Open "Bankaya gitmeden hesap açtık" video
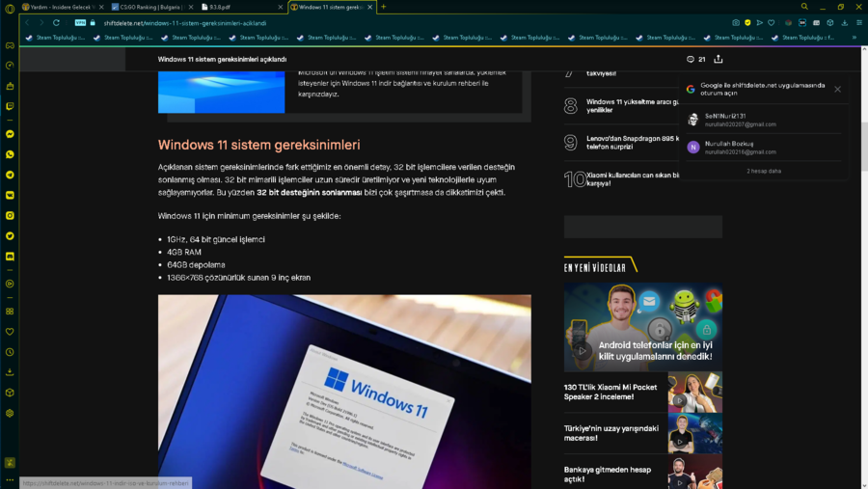 (x=642, y=474)
